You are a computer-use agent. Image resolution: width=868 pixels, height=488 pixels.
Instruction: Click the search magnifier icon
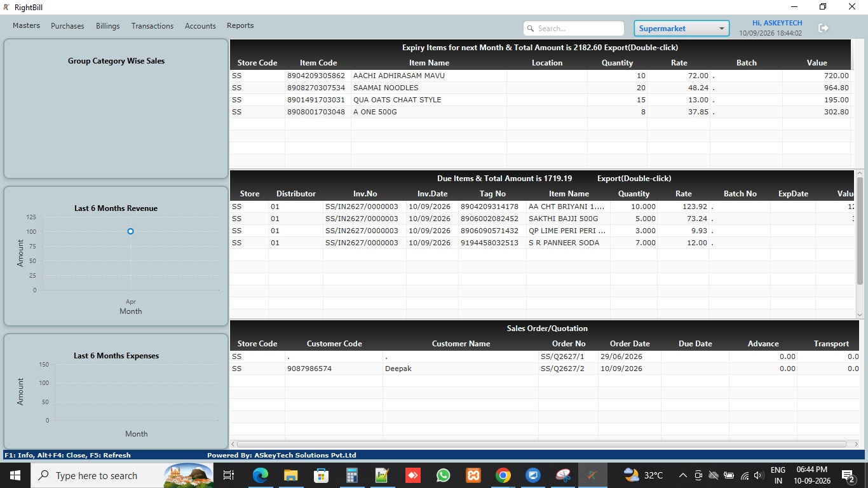(x=531, y=29)
